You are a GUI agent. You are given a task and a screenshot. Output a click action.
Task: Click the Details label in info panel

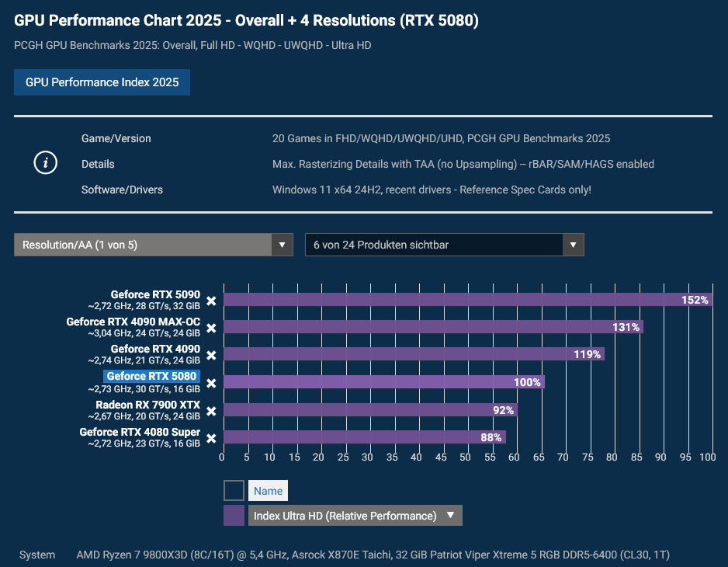tap(98, 164)
